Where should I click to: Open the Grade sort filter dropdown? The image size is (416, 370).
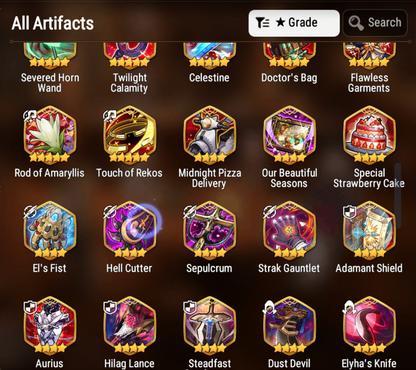(x=294, y=23)
